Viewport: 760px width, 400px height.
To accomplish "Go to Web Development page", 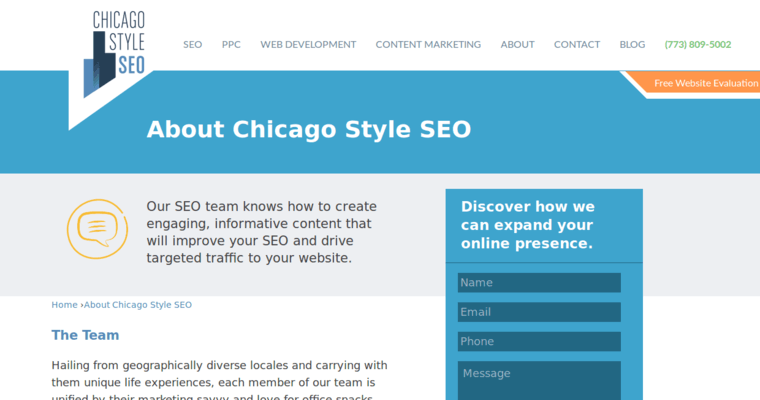I will [x=308, y=45].
